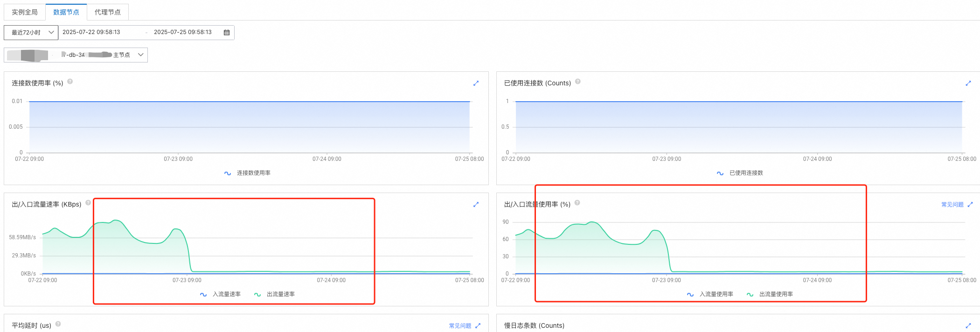Expand the 出/入口流量速率 chart to fullscreen

(x=476, y=204)
